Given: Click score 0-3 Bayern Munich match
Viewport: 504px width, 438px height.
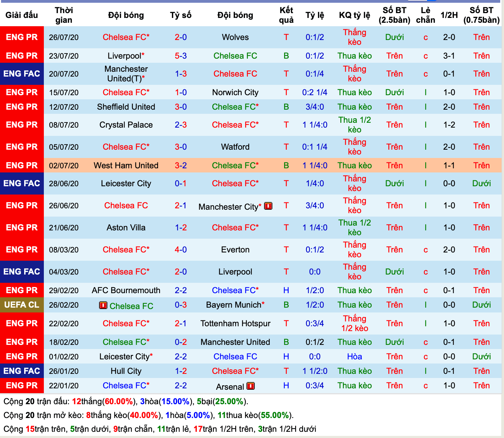Looking at the screenshot, I should (x=181, y=305).
